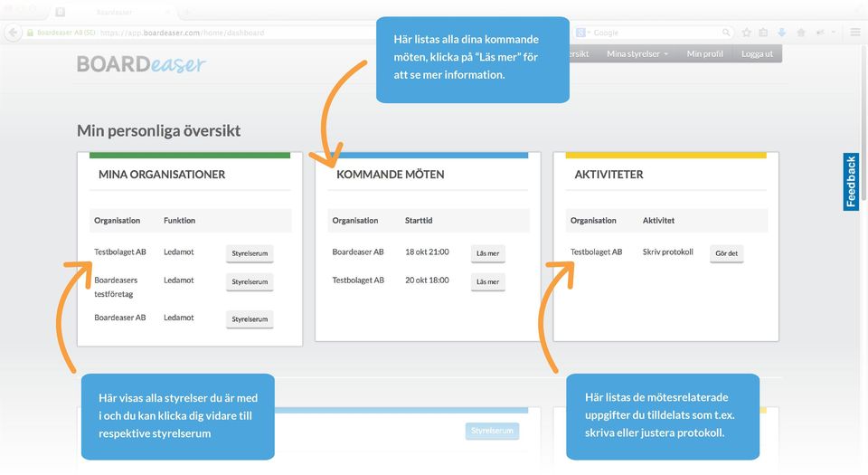Image resolution: width=868 pixels, height=475 pixels.
Task: Click the Funktion column header
Action: point(179,221)
